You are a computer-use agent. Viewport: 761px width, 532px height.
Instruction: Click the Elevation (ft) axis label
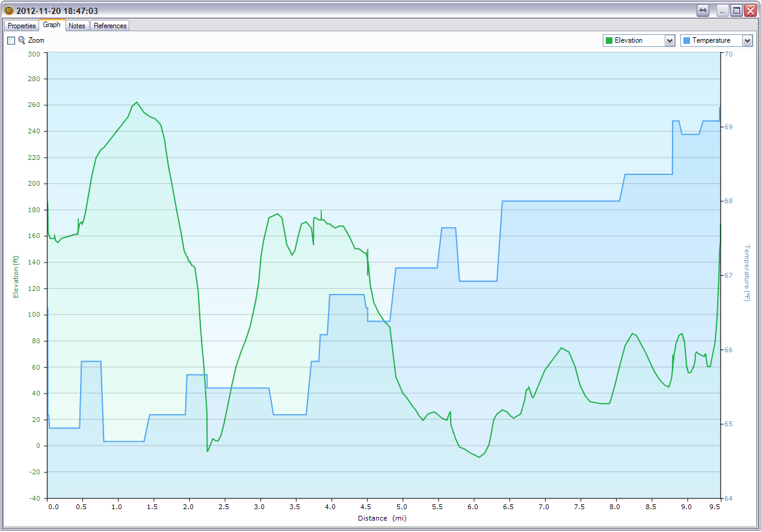[16, 277]
